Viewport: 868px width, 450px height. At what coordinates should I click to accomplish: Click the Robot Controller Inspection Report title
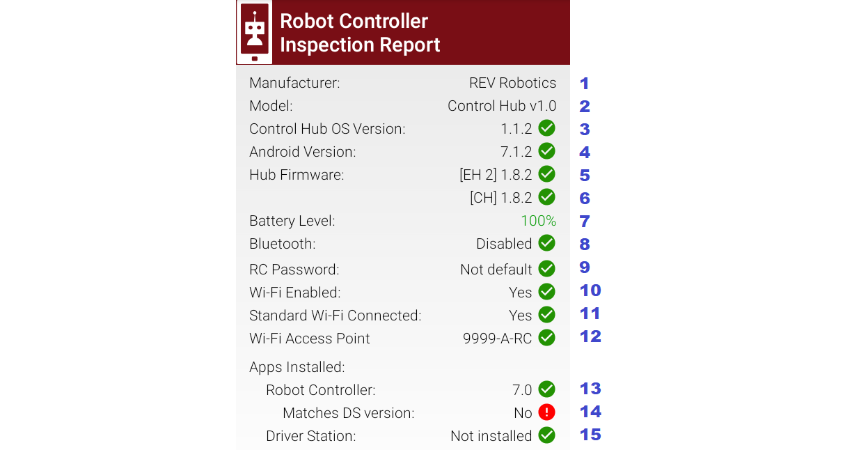[x=360, y=33]
